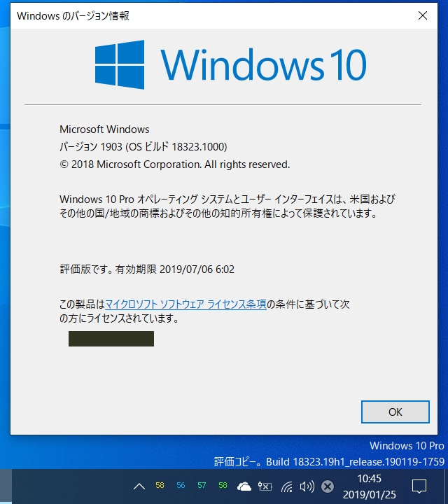448x504 pixels.
Task: Open the Action Center notification icon
Action: click(419, 486)
